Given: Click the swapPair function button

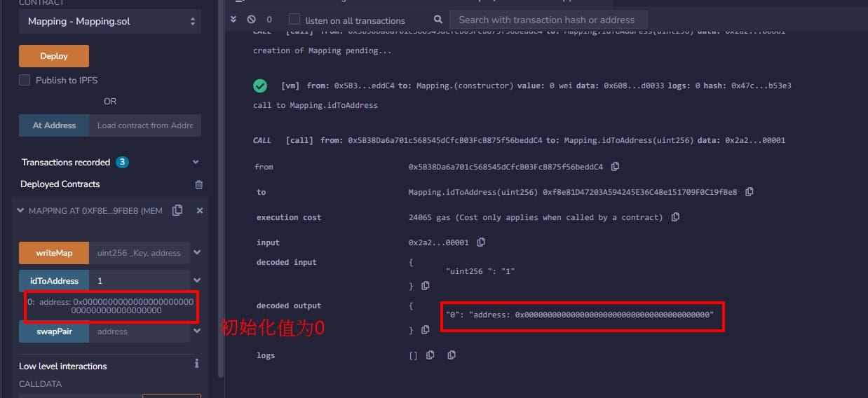Looking at the screenshot, I should click(54, 331).
